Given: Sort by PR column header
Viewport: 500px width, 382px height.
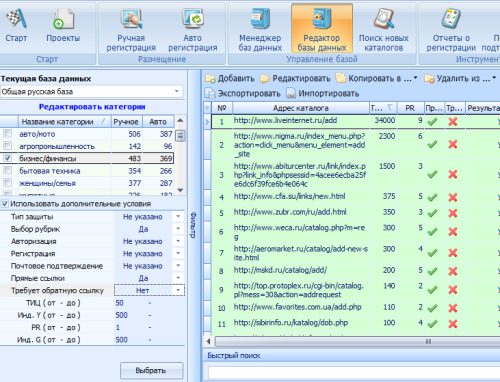Looking at the screenshot, I should (410, 108).
